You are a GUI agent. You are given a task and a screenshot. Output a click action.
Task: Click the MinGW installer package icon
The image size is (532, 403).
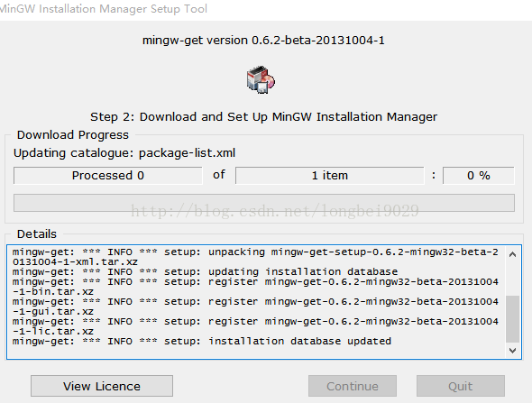pyautogui.click(x=261, y=79)
